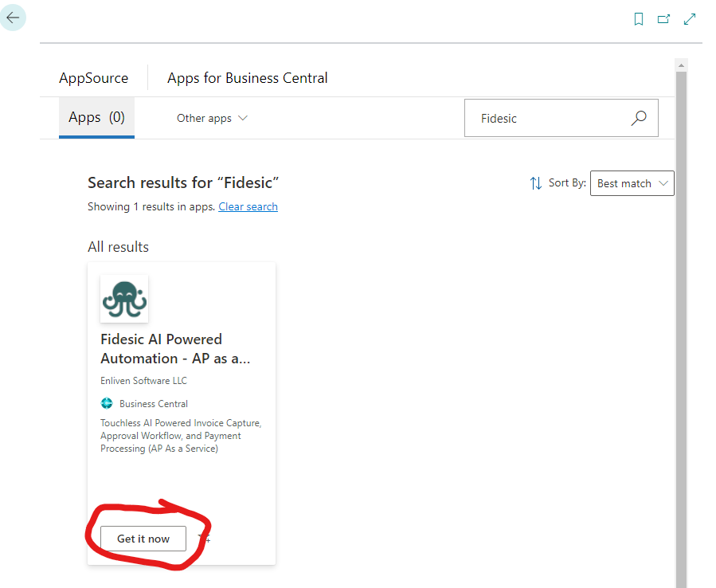The image size is (716, 588).
Task: Open the Enliven Software LLC publisher link
Action: point(143,380)
